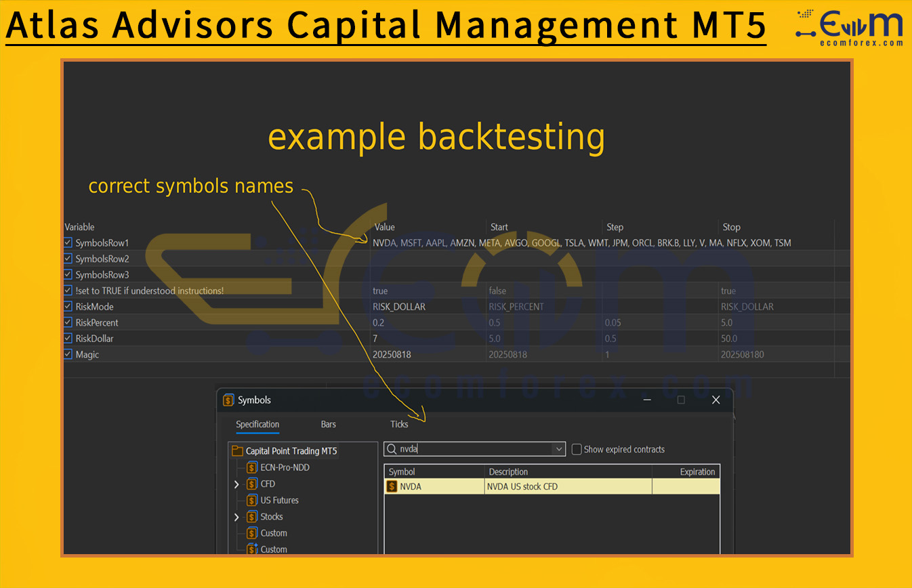Switch to the Ticks tab

(399, 424)
